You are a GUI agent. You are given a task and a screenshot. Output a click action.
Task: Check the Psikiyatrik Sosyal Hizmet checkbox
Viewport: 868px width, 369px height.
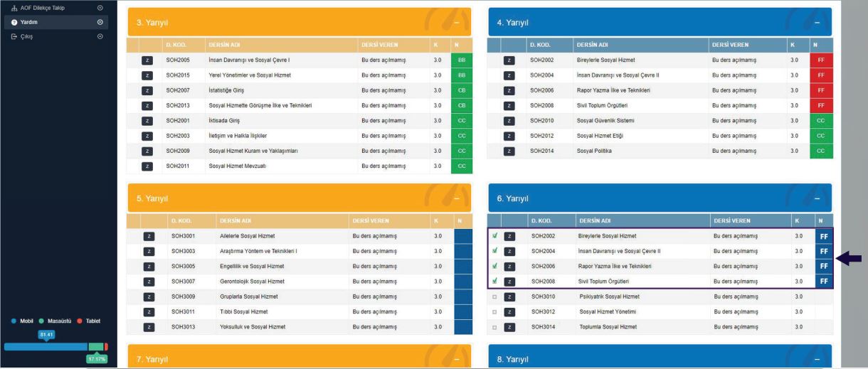tap(494, 296)
